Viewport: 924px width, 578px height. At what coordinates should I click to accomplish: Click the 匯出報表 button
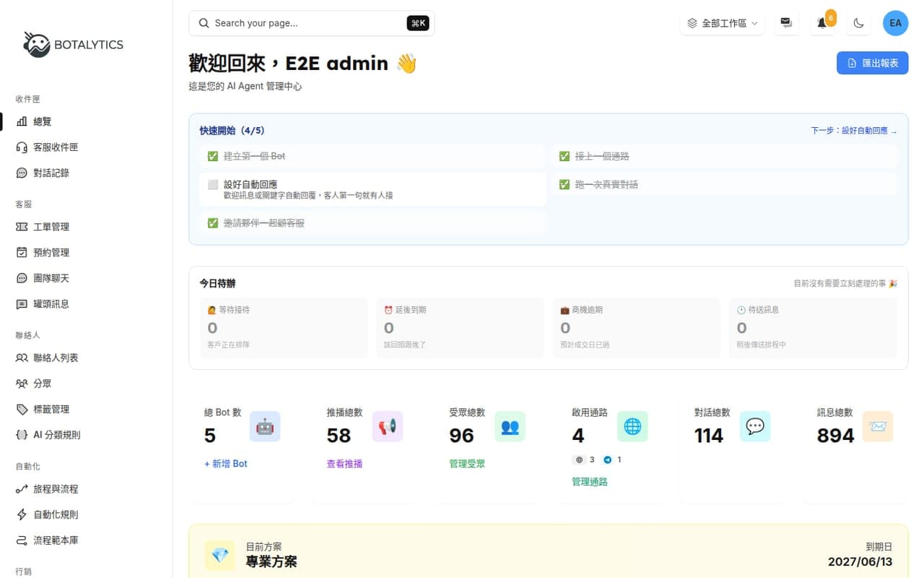872,63
